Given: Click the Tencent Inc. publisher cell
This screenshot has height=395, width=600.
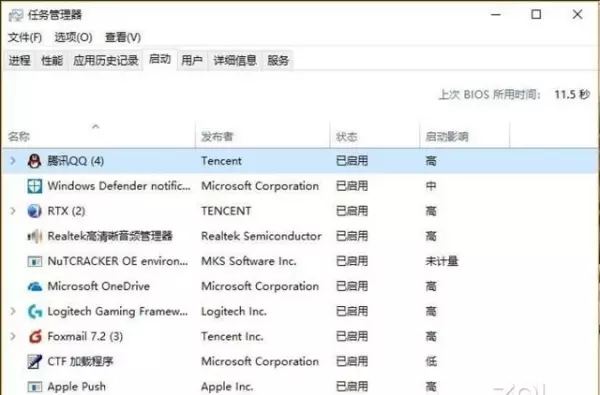Looking at the screenshot, I should coord(232,336).
